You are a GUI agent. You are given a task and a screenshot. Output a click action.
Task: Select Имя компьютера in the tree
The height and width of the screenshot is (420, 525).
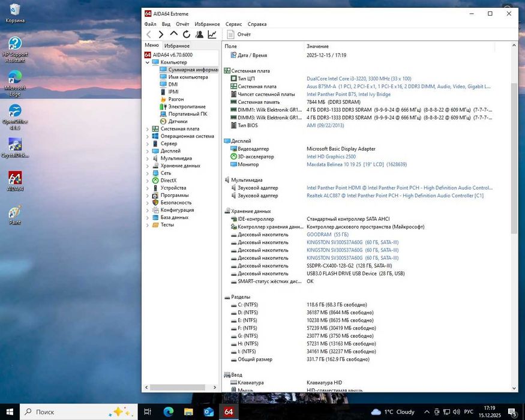[188, 77]
